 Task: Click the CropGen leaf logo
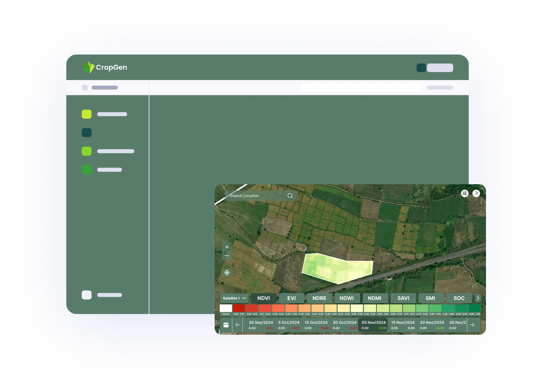[89, 67]
